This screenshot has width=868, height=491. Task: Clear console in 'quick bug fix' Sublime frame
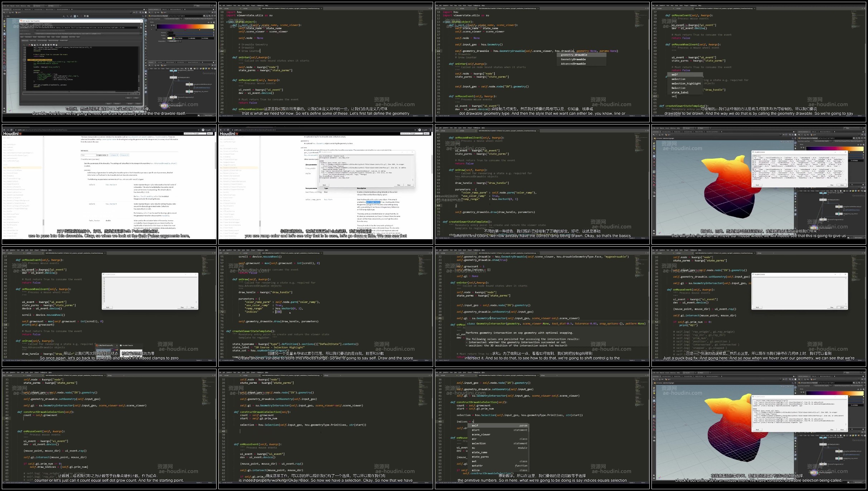pyautogui.click(x=831, y=307)
